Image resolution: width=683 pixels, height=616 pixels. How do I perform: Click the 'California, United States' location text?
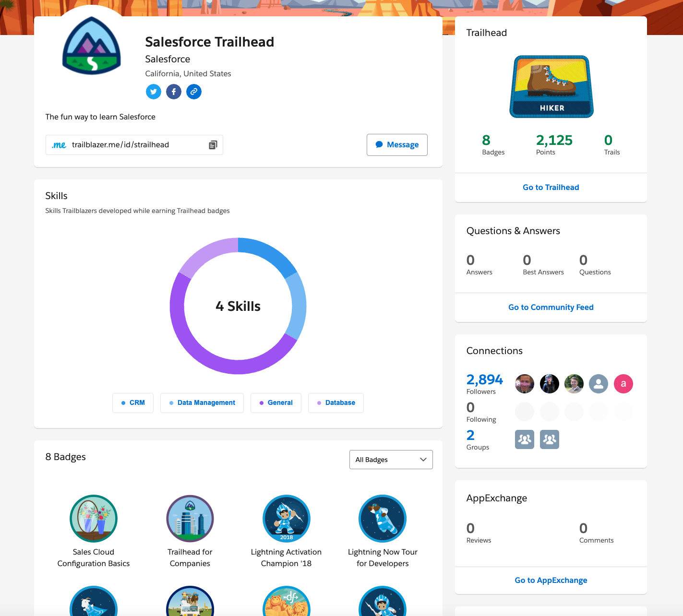tap(188, 73)
